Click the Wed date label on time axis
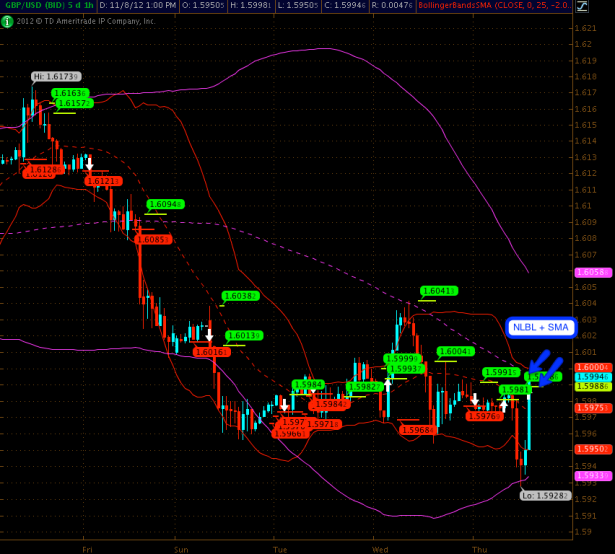The width and height of the screenshot is (615, 554). click(x=379, y=549)
